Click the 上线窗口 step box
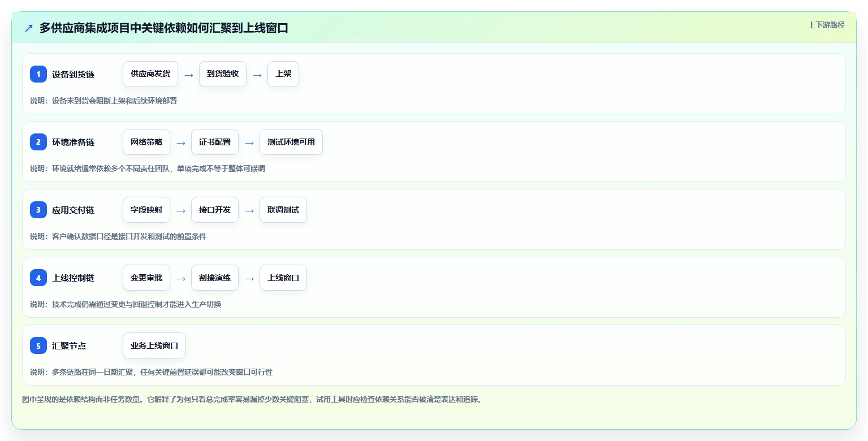Viewport: 868px width, 441px height. (x=283, y=278)
